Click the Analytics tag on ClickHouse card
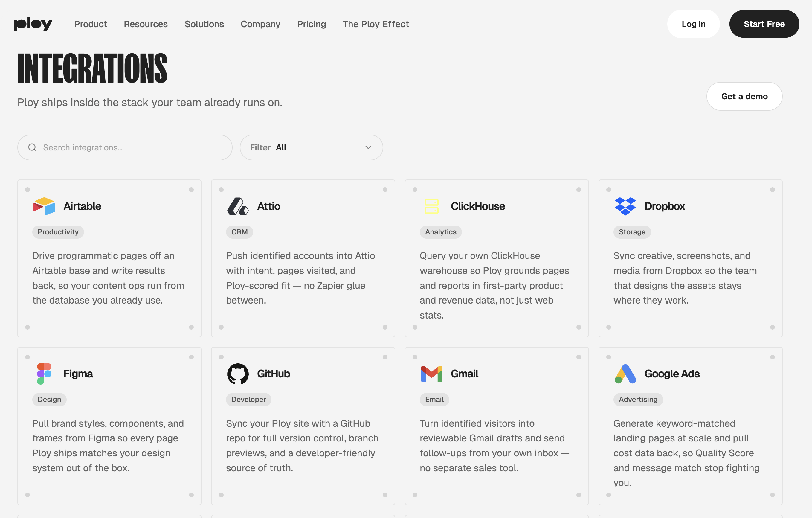 pos(440,232)
